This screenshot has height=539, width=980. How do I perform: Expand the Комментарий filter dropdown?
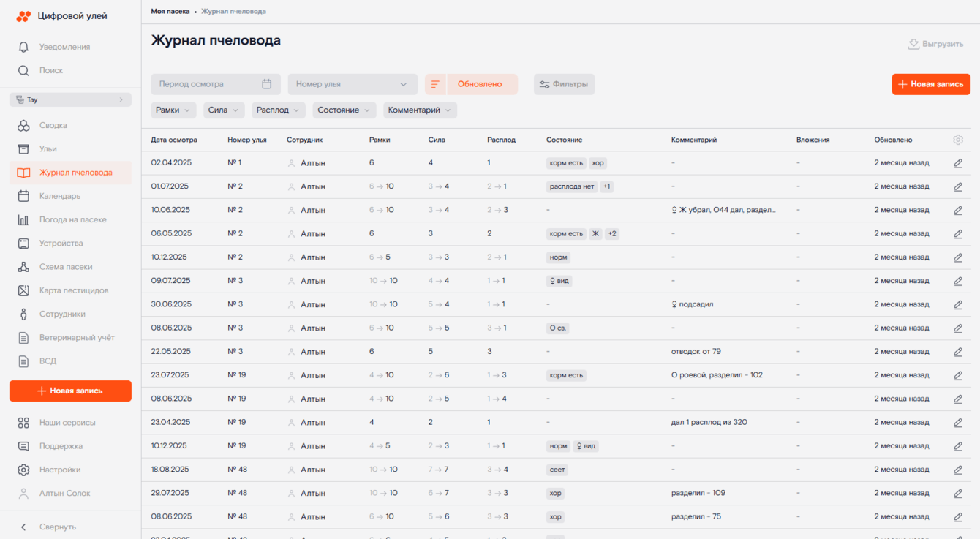coord(421,110)
